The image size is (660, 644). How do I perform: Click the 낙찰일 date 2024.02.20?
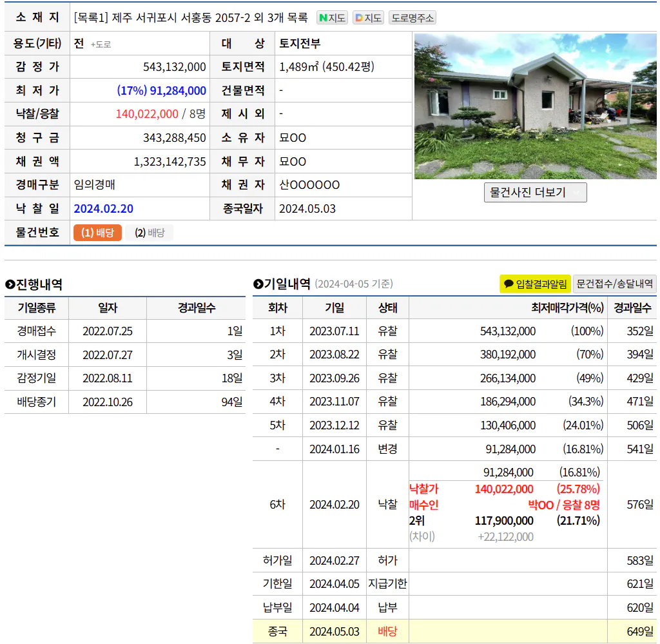tap(104, 209)
